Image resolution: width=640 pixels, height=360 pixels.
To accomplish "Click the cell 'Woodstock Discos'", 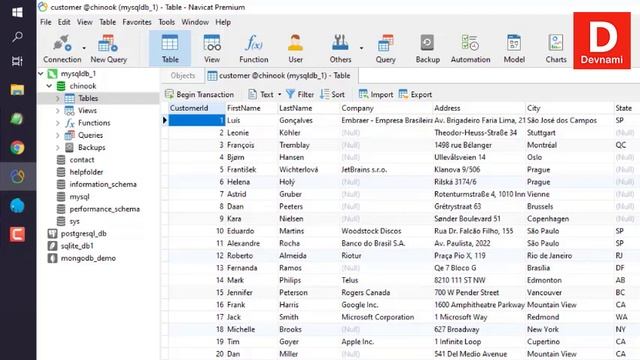I will point(386,231).
